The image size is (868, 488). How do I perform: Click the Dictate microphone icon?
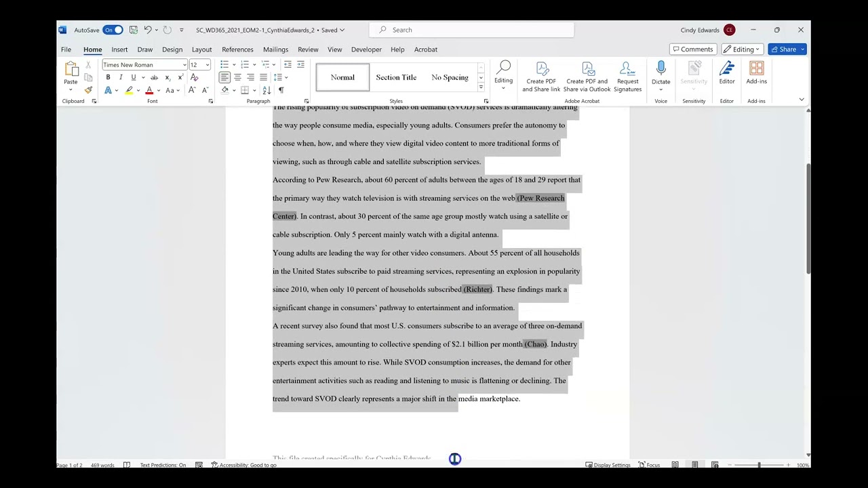(660, 68)
